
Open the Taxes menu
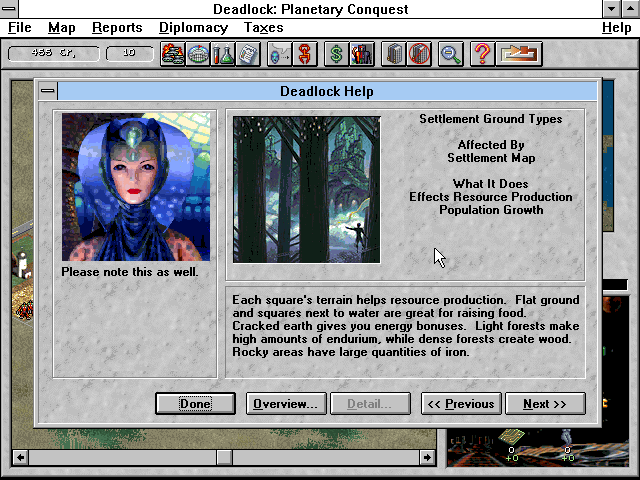click(264, 27)
